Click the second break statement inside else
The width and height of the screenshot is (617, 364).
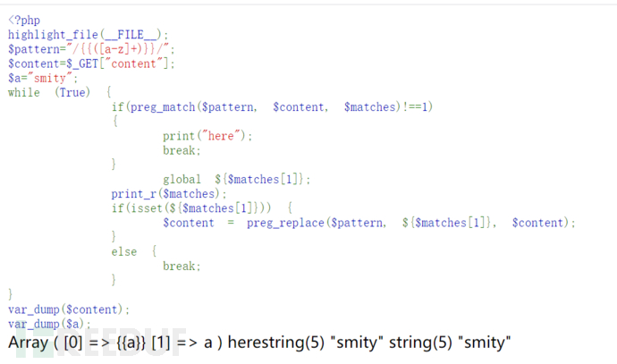tap(182, 266)
